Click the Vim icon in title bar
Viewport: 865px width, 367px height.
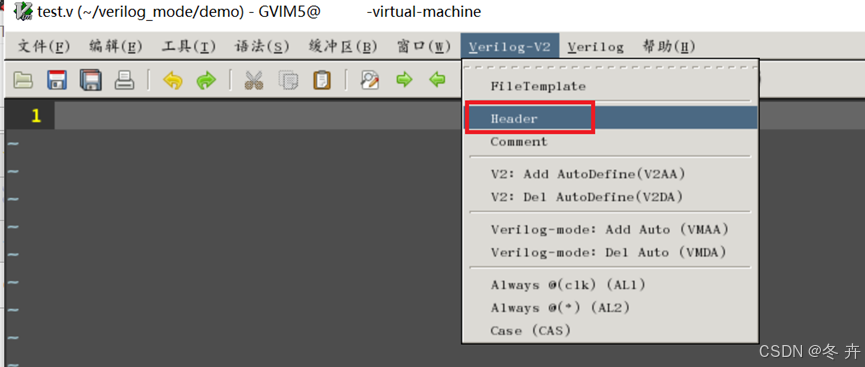tap(22, 11)
